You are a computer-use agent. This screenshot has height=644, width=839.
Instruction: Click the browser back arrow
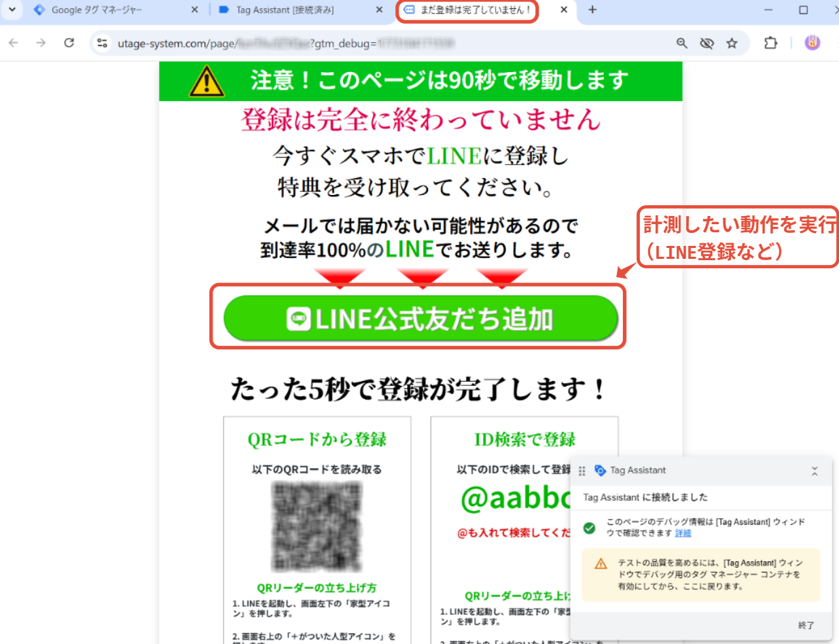[14, 43]
